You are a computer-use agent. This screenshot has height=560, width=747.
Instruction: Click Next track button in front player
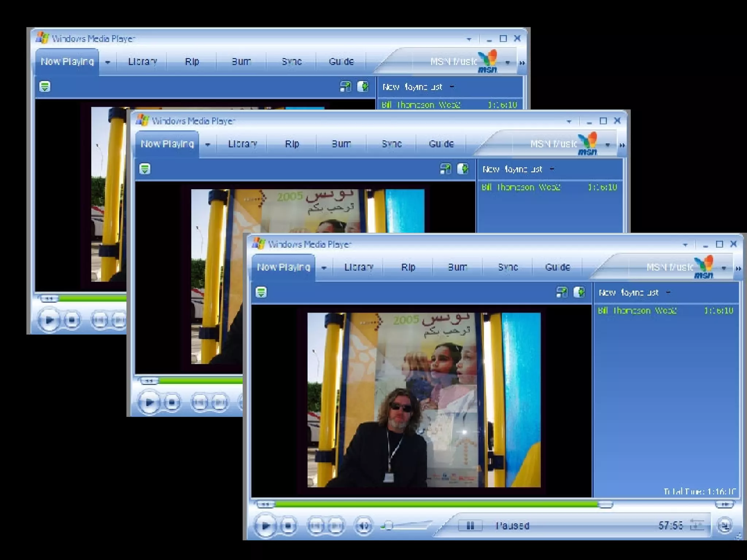click(336, 525)
